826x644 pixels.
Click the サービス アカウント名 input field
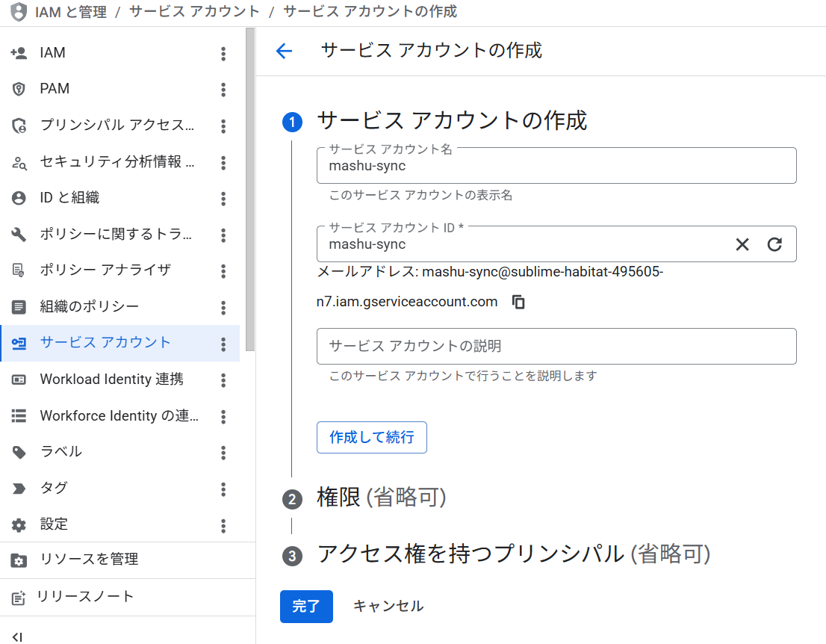pos(556,166)
